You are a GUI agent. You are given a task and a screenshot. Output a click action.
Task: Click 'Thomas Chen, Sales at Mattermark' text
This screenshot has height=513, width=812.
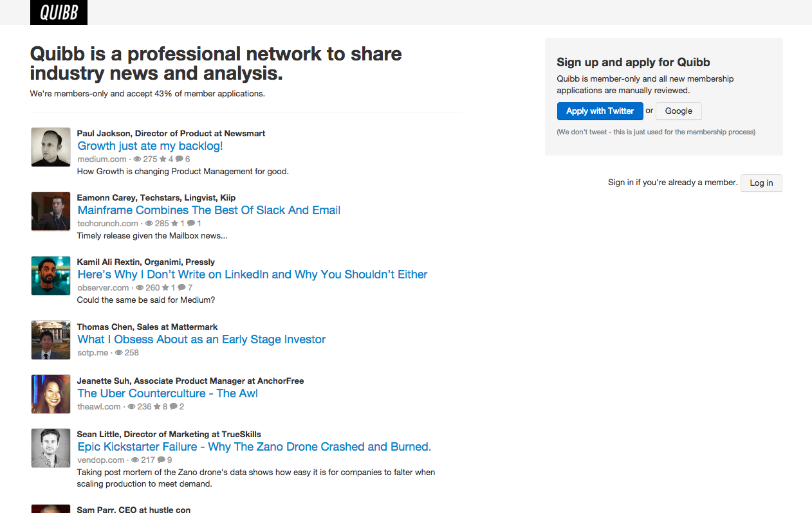147,327
